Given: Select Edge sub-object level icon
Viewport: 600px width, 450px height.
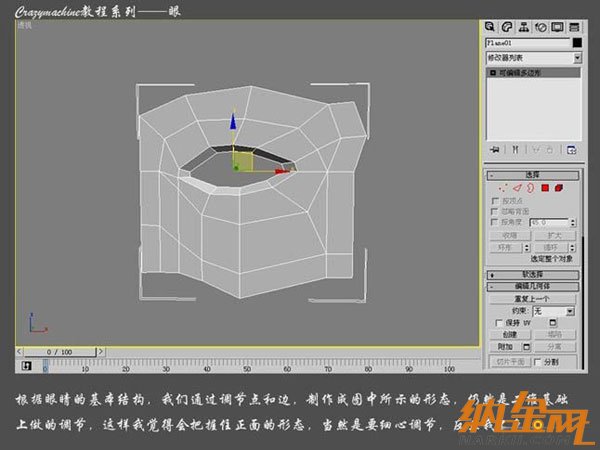Looking at the screenshot, I should (x=517, y=188).
